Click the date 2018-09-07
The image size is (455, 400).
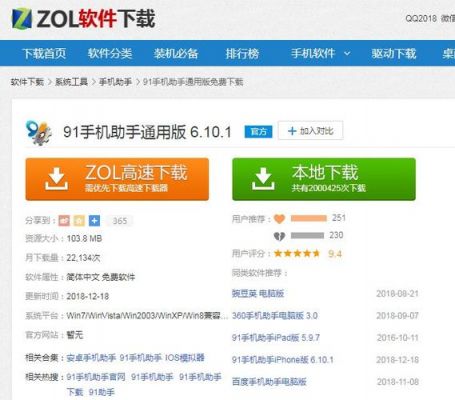pyautogui.click(x=397, y=316)
